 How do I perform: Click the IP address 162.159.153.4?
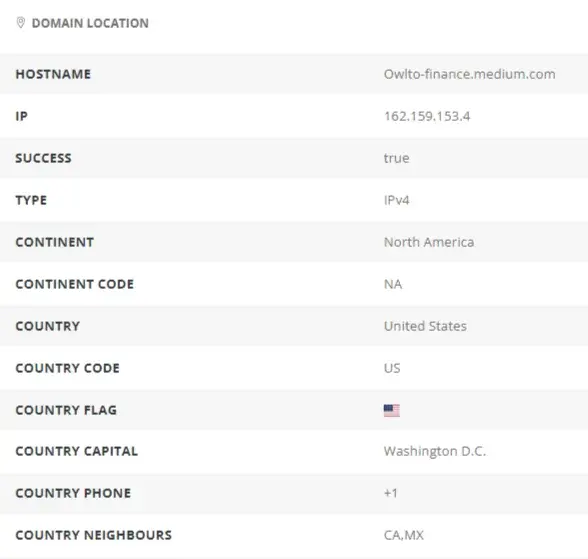427,116
